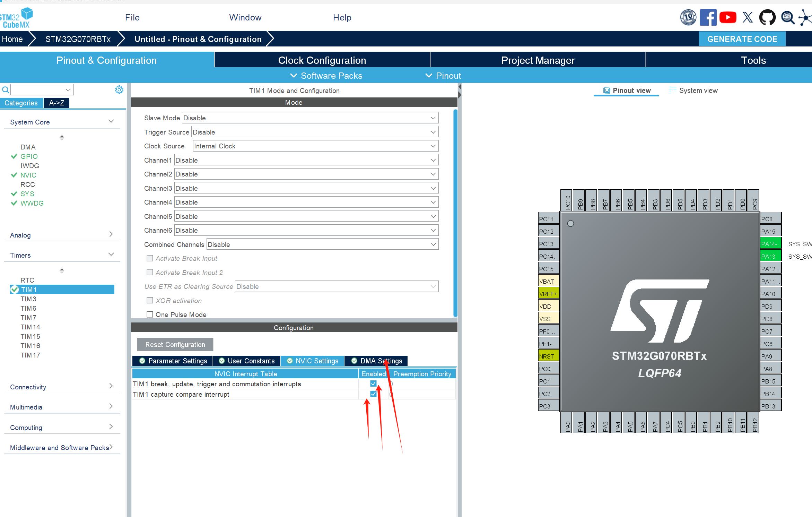Click the STM32CubeMX logo
The width and height of the screenshot is (812, 517).
point(16,18)
